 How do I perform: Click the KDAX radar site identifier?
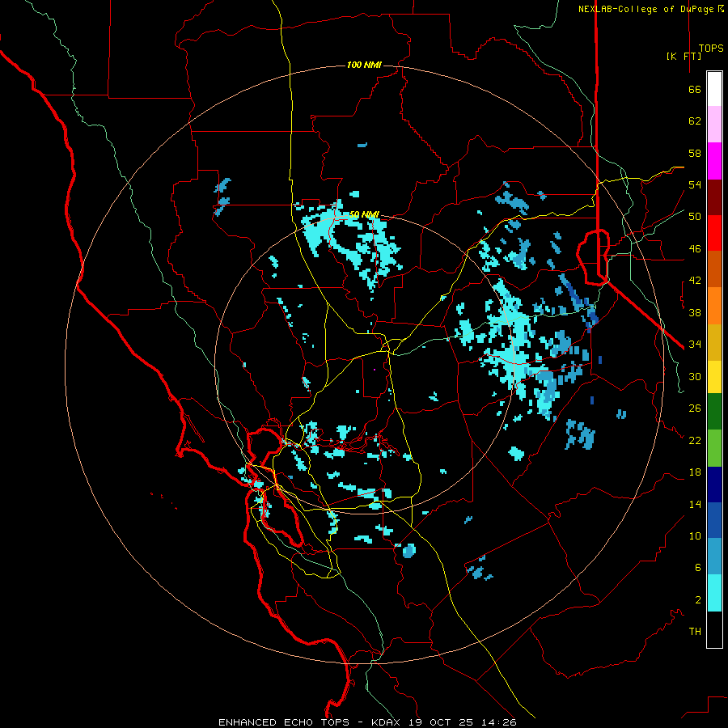[x=387, y=722]
